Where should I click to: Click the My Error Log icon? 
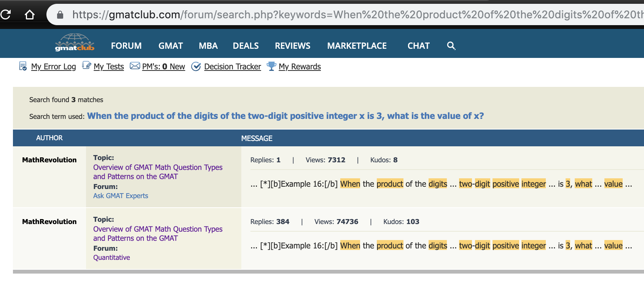coord(23,66)
